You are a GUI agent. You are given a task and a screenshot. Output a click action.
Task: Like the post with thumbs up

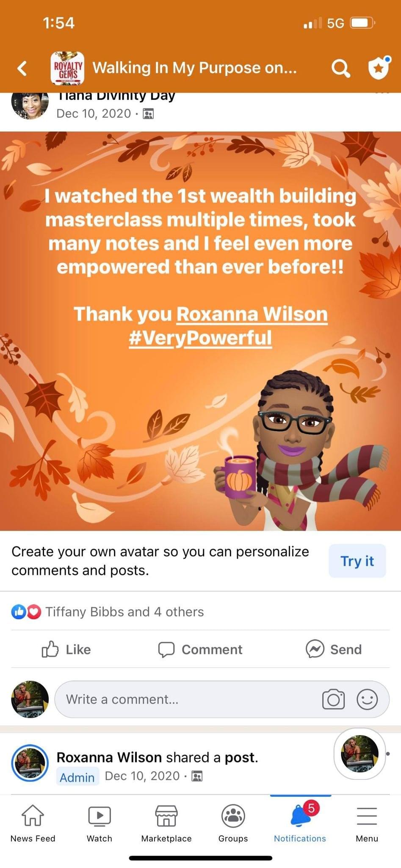coord(66,649)
